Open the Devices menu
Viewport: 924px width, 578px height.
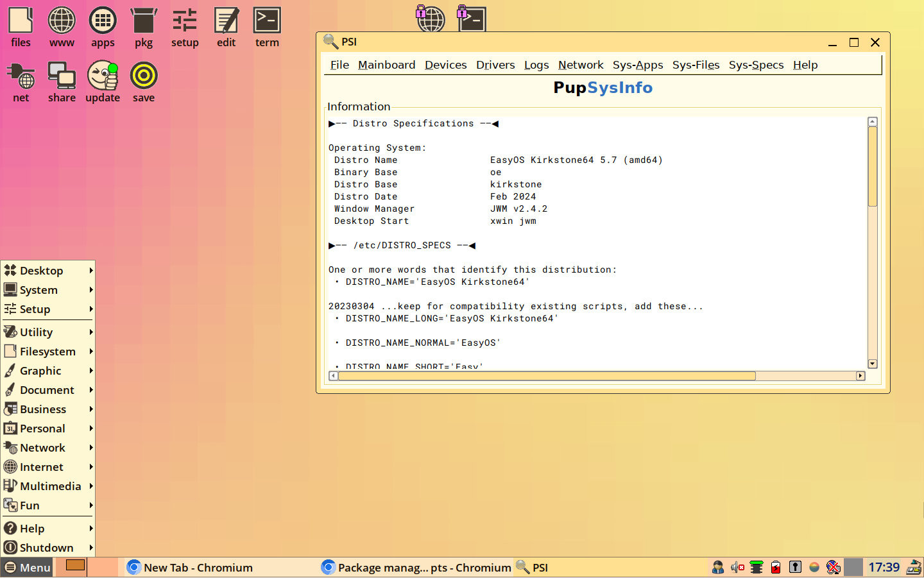tap(445, 65)
